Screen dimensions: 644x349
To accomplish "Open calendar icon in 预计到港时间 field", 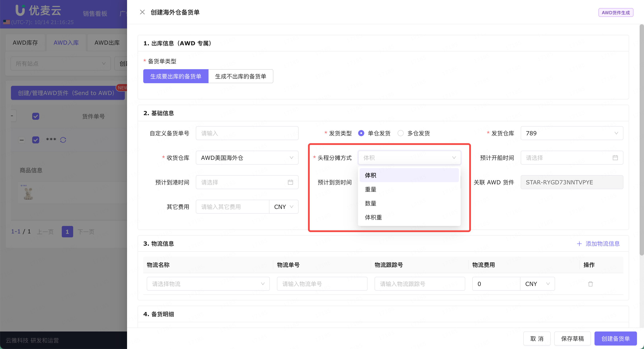I will click(x=290, y=182).
